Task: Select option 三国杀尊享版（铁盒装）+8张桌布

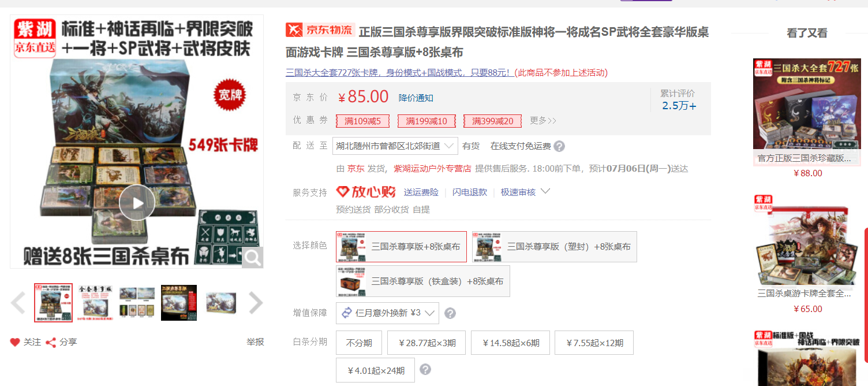Action: tap(423, 281)
